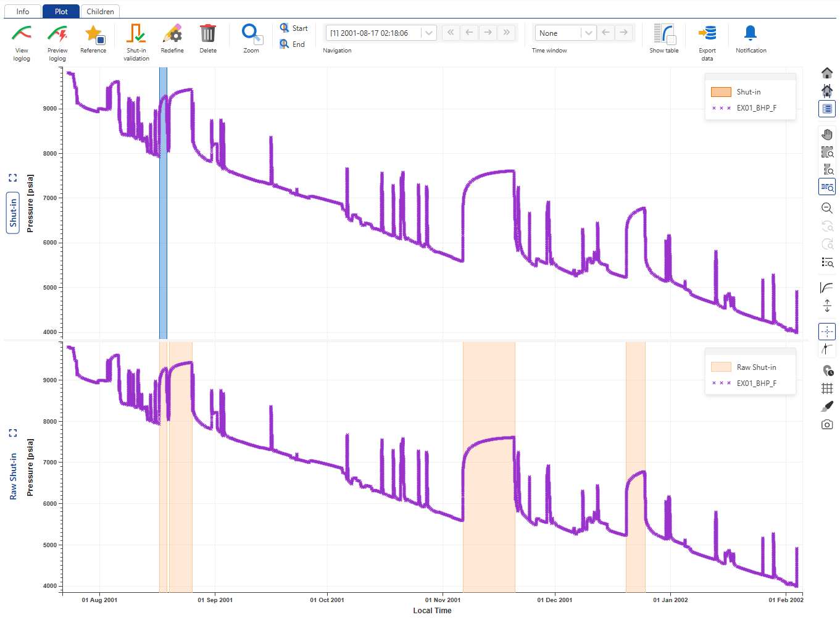
Task: Click the Redefine tool
Action: click(172, 35)
